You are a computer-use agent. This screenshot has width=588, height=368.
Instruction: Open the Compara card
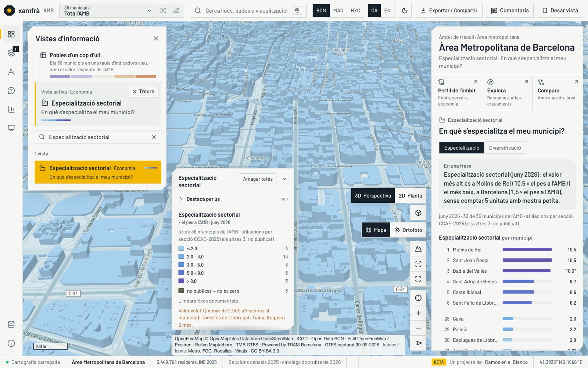click(558, 93)
